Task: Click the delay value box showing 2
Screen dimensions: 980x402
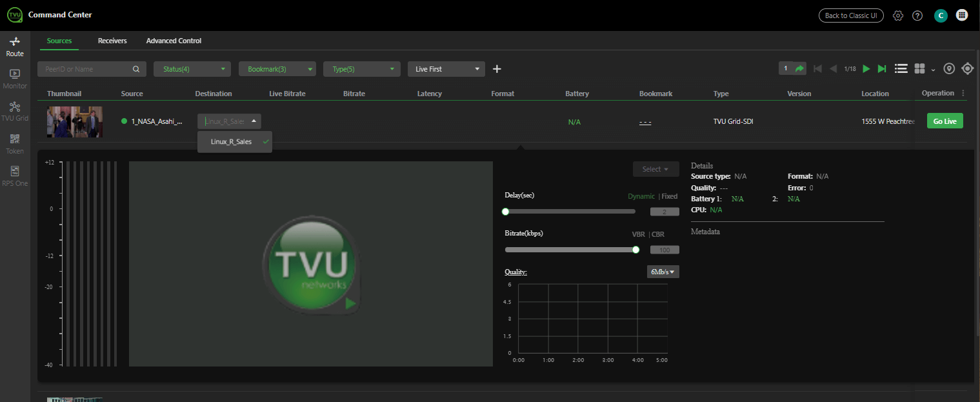Action: tap(665, 212)
